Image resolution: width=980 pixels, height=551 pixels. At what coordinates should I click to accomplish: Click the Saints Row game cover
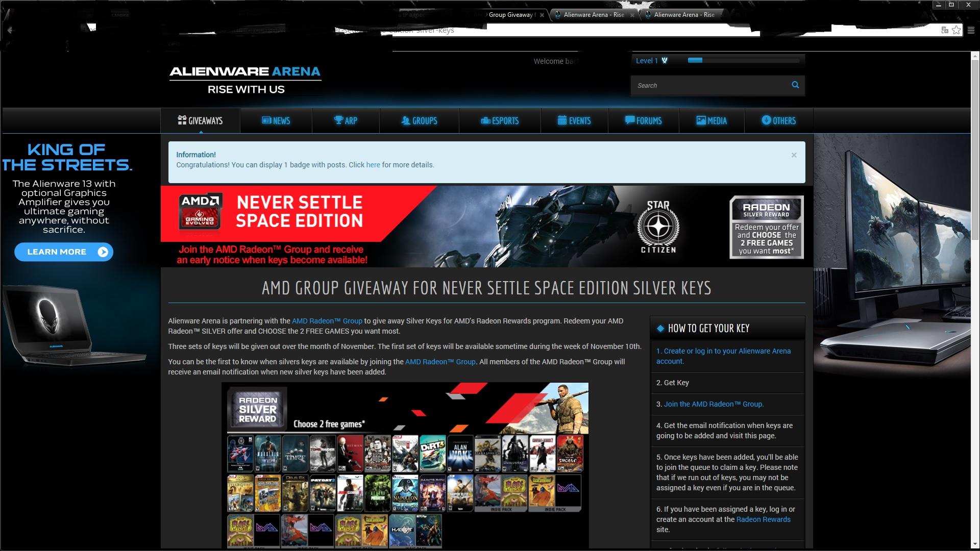click(x=433, y=493)
